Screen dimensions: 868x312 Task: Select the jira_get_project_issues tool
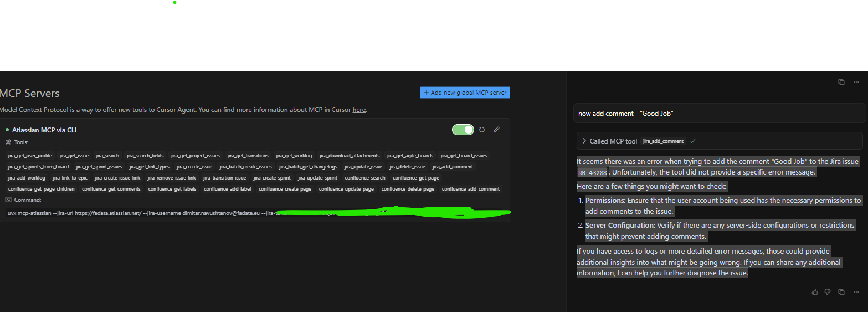pos(196,156)
